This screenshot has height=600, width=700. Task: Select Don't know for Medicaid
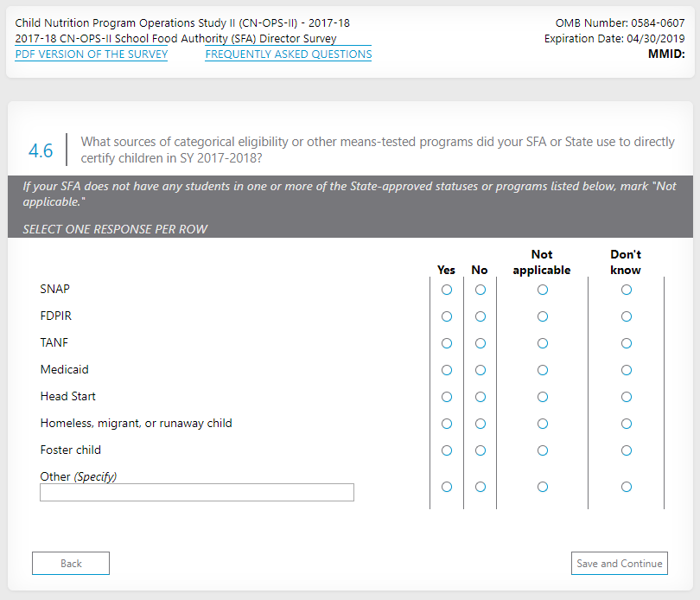point(627,370)
